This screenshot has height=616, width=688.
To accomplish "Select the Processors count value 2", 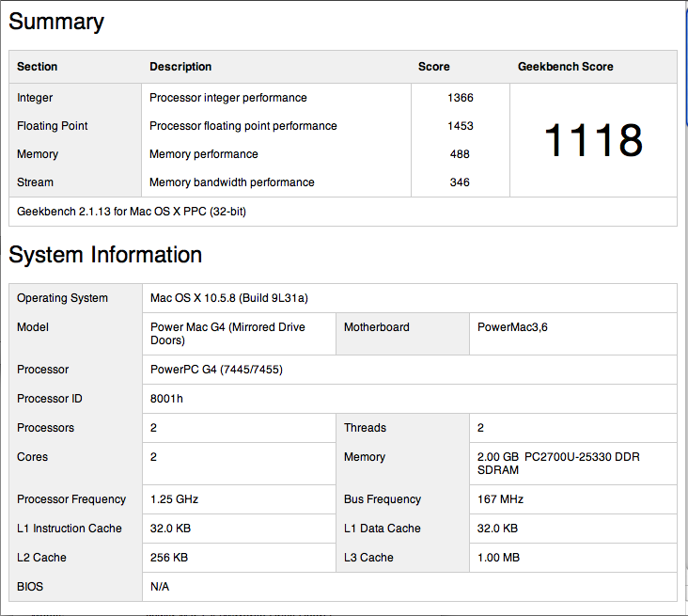I will click(153, 428).
